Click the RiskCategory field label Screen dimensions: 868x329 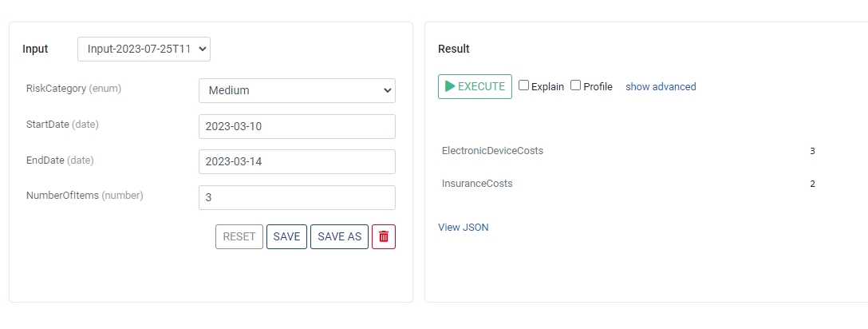[56, 88]
